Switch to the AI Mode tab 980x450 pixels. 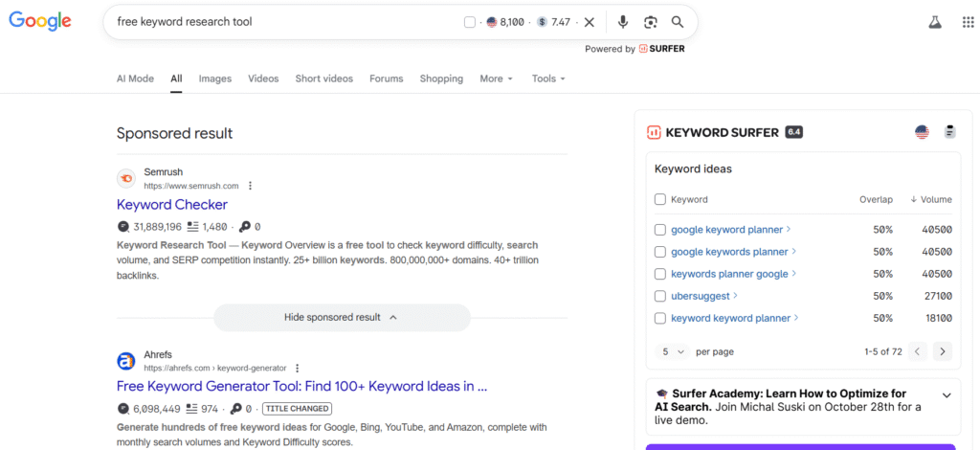[x=135, y=79]
